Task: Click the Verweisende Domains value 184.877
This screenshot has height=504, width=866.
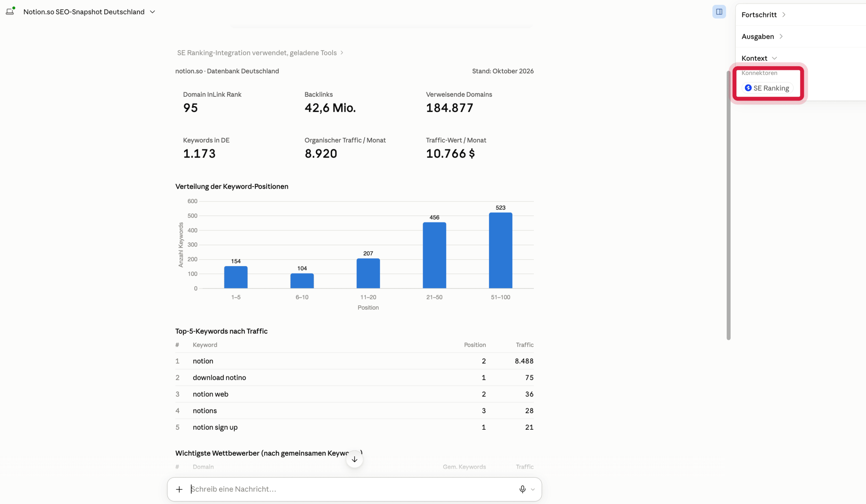Action: click(449, 108)
